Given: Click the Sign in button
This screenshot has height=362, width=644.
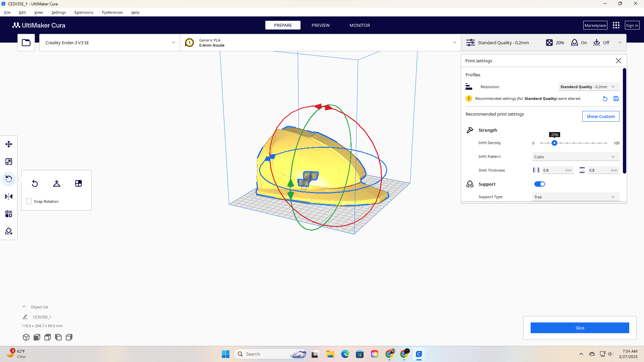Looking at the screenshot, I should pos(632,25).
